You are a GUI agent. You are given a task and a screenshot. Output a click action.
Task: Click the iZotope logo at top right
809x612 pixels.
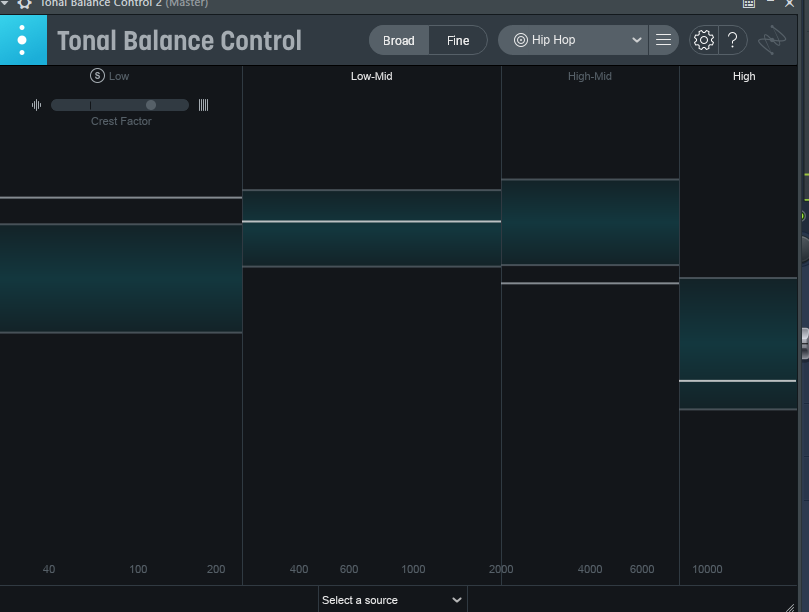[x=772, y=41]
